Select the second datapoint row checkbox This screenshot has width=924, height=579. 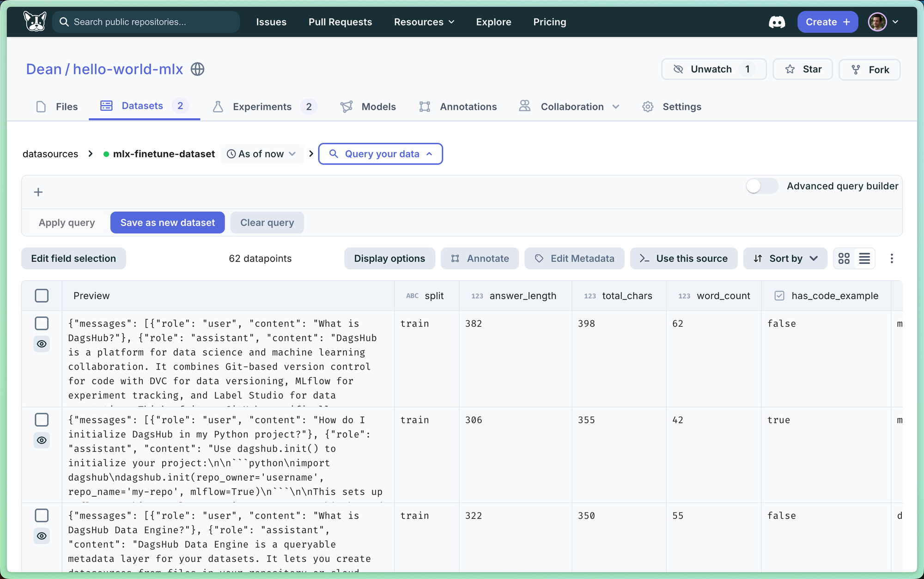42,420
